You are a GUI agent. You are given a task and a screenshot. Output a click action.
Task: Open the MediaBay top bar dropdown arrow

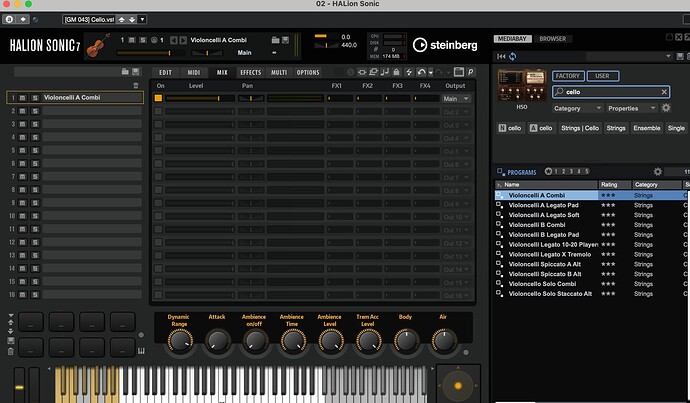click(x=668, y=56)
